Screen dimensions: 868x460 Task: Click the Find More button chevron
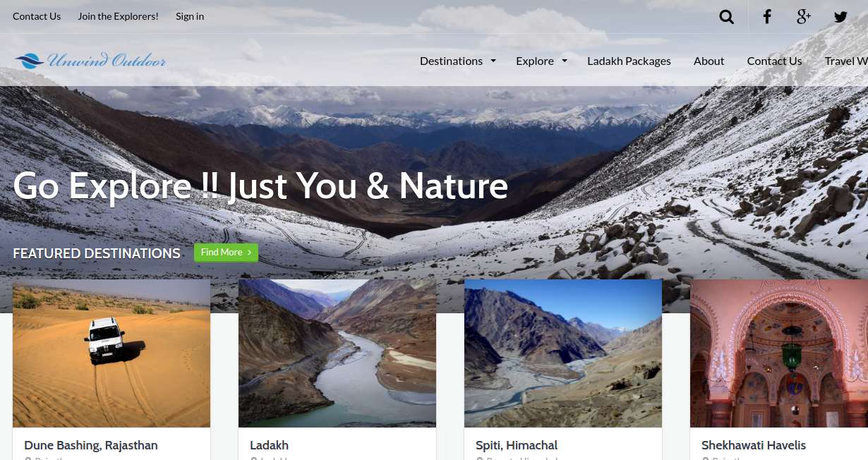pos(249,253)
